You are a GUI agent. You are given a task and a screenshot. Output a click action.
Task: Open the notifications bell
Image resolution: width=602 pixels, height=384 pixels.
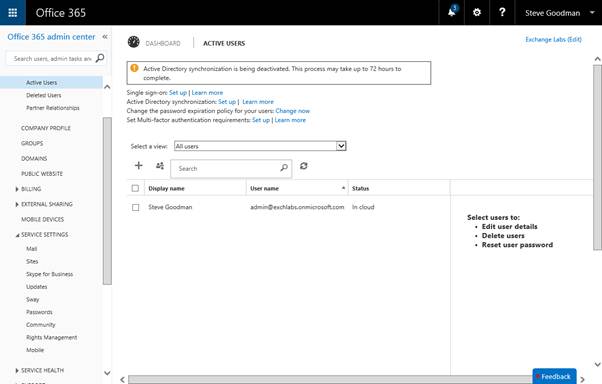pos(452,12)
